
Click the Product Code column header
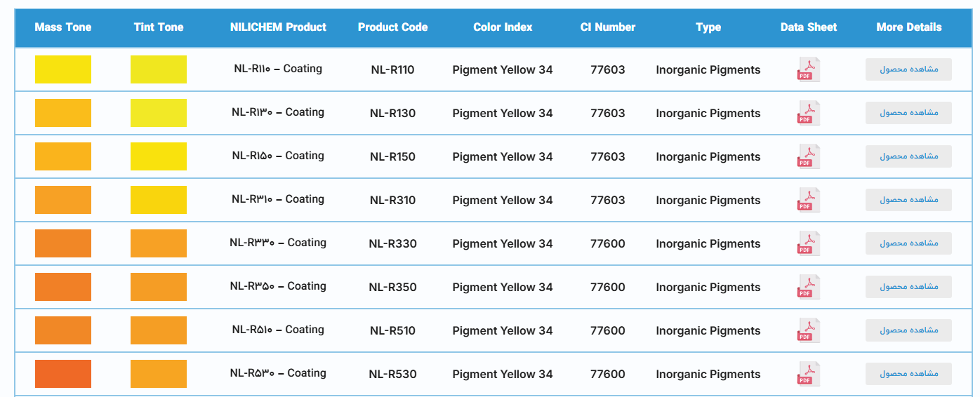(392, 27)
